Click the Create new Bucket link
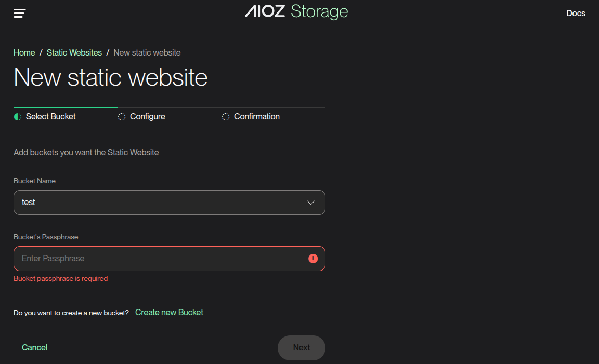 point(169,312)
